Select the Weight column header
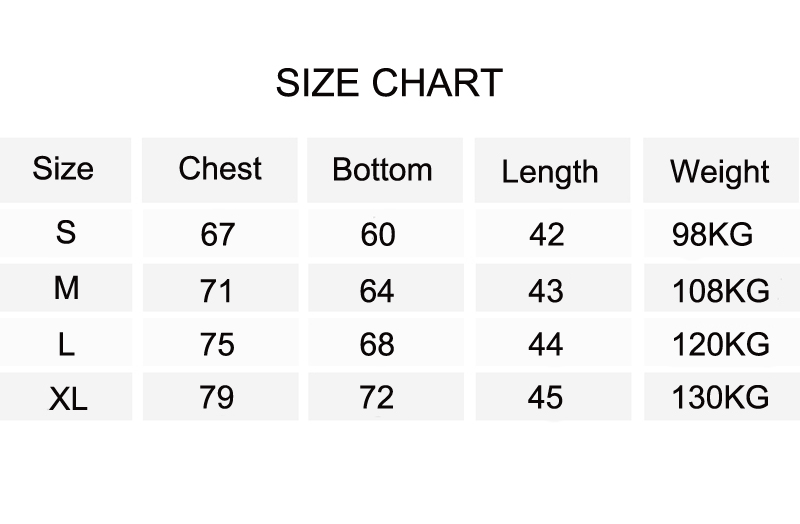800x524 pixels. coord(720,171)
